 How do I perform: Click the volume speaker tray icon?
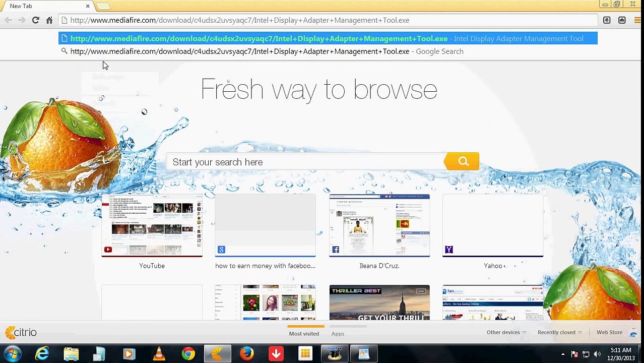click(597, 354)
